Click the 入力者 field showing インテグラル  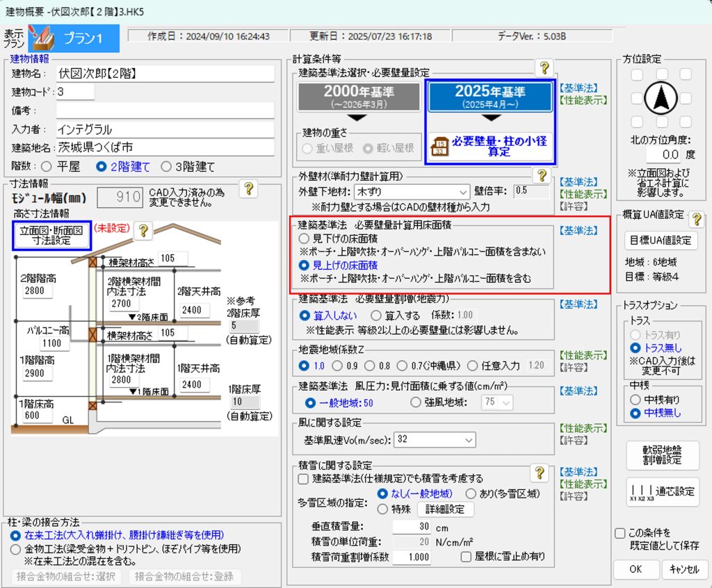165,129
